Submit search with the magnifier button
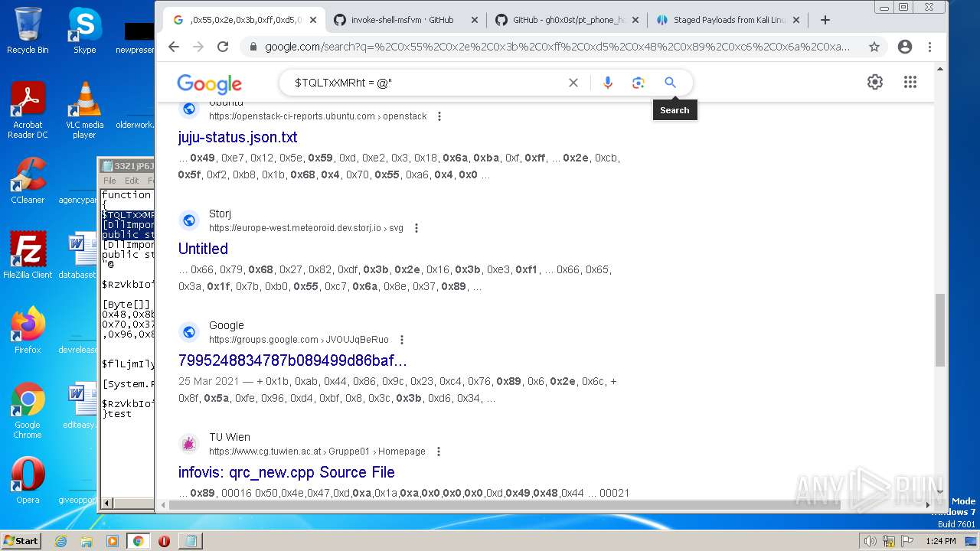The width and height of the screenshot is (980, 551). click(x=671, y=83)
